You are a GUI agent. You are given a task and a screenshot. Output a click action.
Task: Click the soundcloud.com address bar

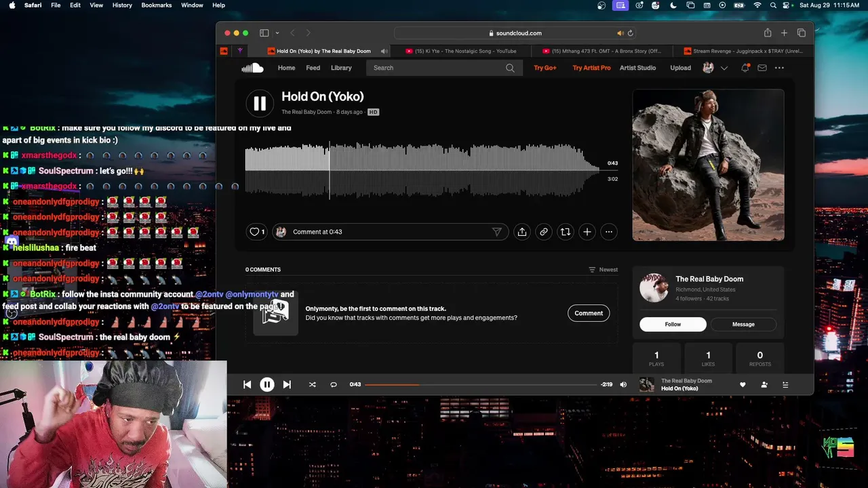[x=515, y=33]
